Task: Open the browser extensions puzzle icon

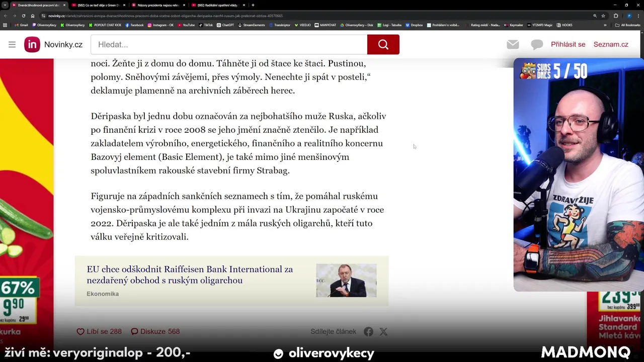Action: pos(616,16)
